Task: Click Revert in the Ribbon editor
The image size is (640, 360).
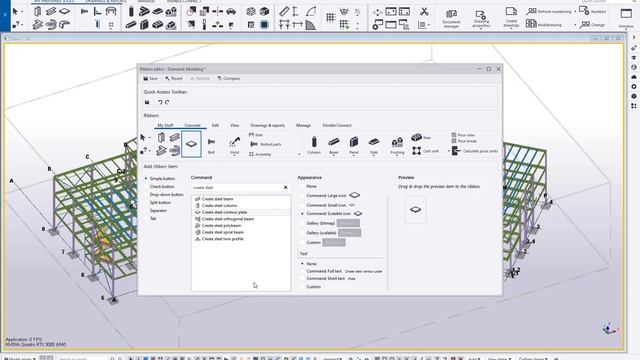Action: [174, 78]
